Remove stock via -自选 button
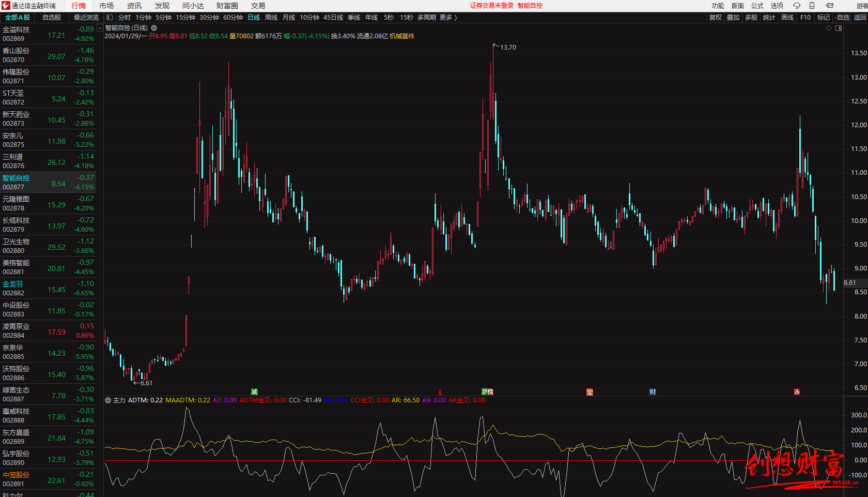This screenshot has width=868, height=497. pos(842,18)
